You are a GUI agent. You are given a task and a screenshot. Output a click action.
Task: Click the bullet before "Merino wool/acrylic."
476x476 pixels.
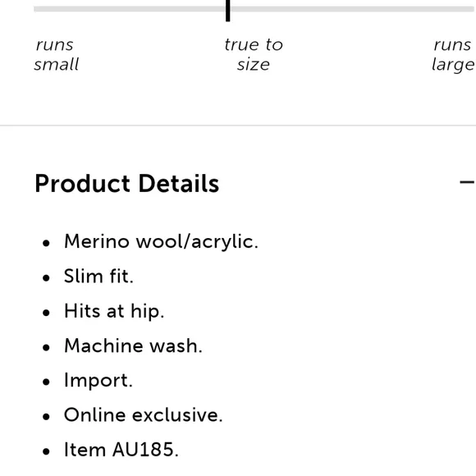46,243
